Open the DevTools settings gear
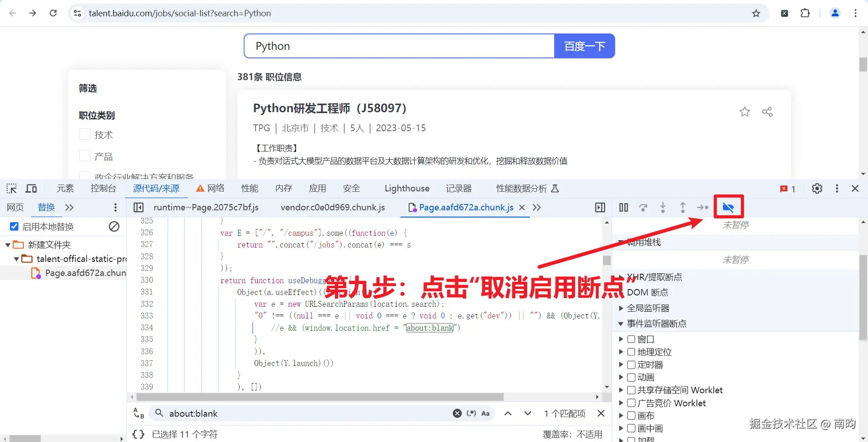 817,189
